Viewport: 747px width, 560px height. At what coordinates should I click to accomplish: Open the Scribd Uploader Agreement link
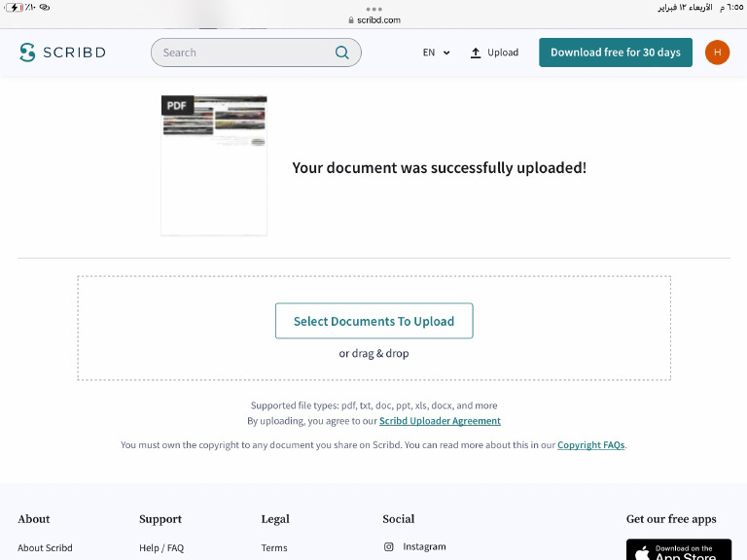coord(440,421)
